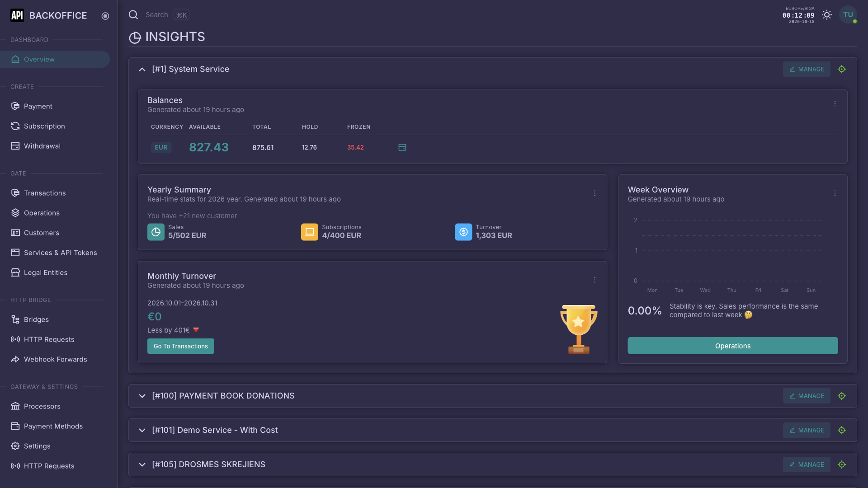Click target icon for Demo Service row

(x=842, y=430)
